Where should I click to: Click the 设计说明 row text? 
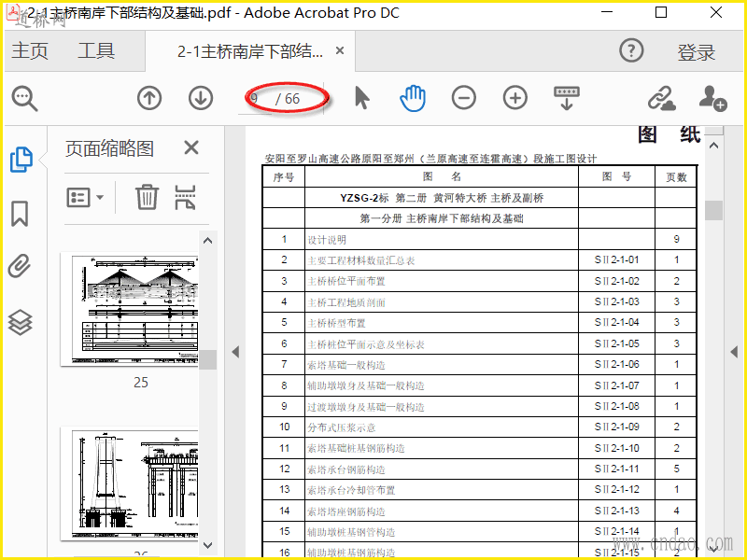[x=327, y=240]
